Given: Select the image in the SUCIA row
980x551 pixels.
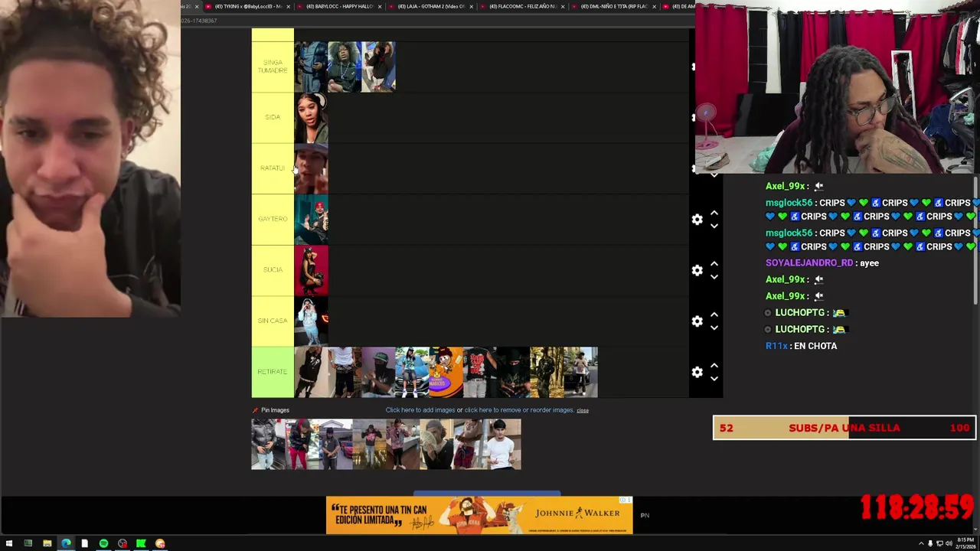Looking at the screenshot, I should 312,270.
